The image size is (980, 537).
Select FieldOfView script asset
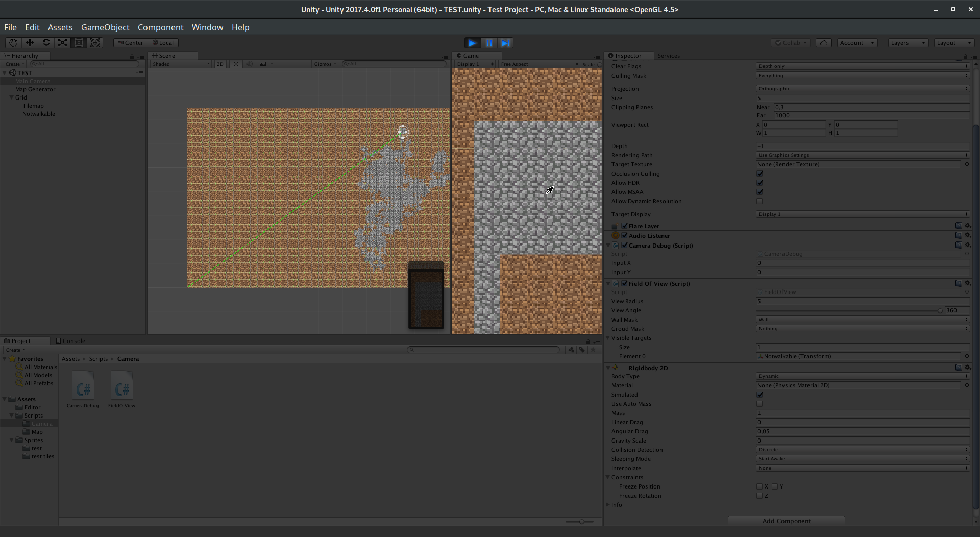tap(121, 389)
